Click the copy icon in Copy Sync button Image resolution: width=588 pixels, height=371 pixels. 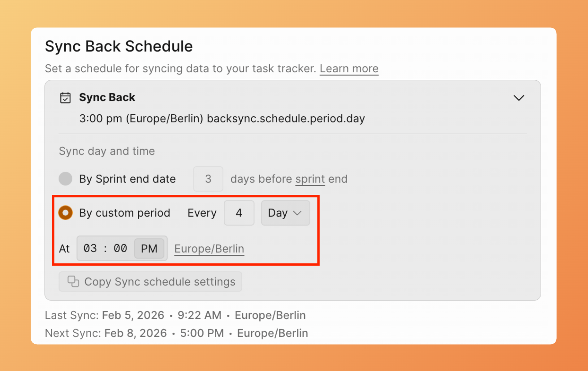[73, 281]
